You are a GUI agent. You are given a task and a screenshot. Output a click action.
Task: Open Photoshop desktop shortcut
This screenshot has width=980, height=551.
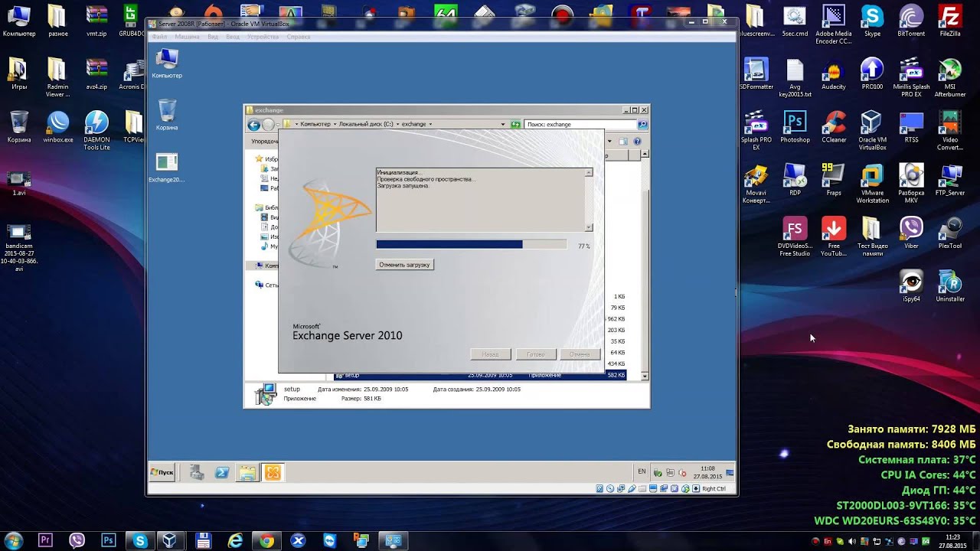795,126
